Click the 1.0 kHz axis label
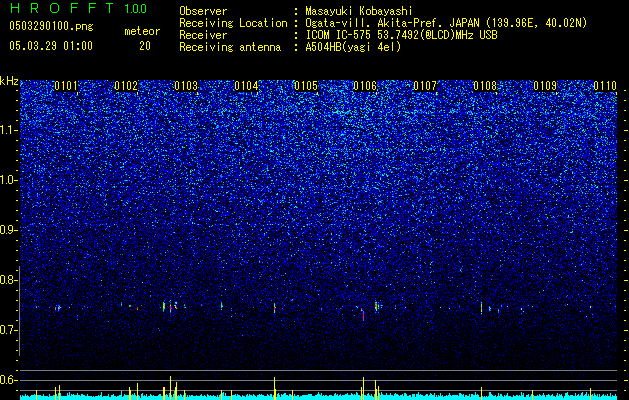 (8, 180)
